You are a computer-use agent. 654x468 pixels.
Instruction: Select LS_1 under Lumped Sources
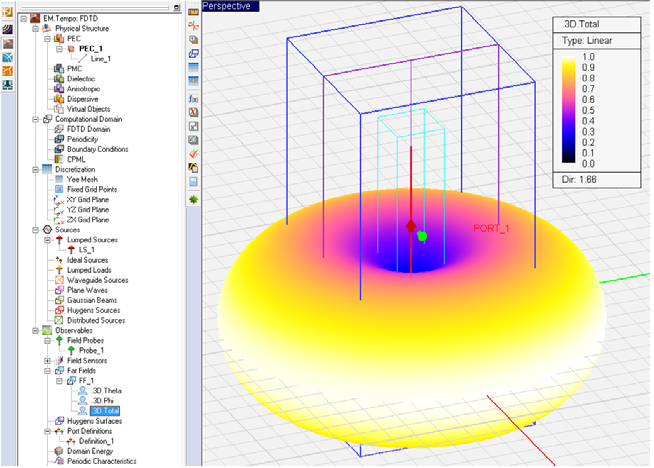tap(85, 250)
